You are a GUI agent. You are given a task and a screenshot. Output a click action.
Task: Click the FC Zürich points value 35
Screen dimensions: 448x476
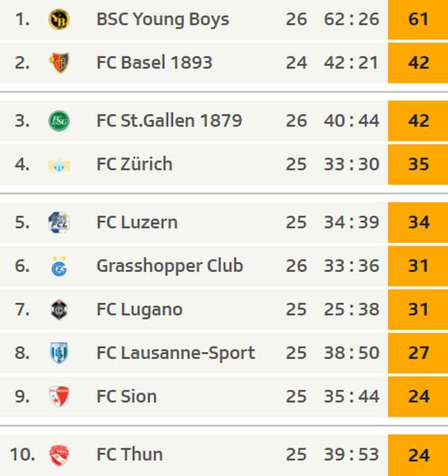(418, 164)
